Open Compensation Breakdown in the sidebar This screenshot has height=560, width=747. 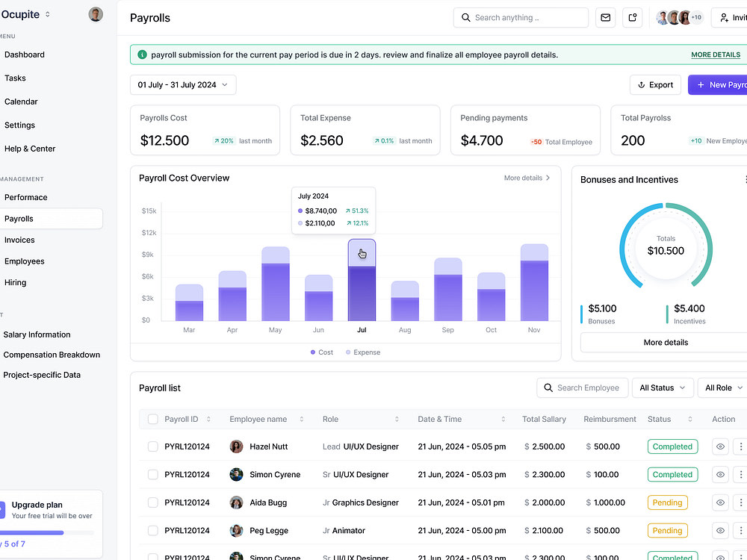52,355
